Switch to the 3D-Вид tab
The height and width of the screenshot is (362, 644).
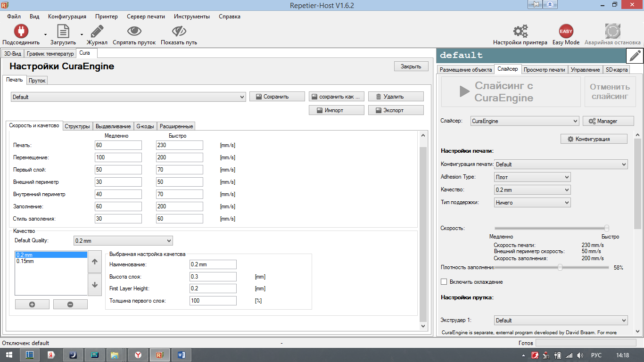click(x=13, y=54)
